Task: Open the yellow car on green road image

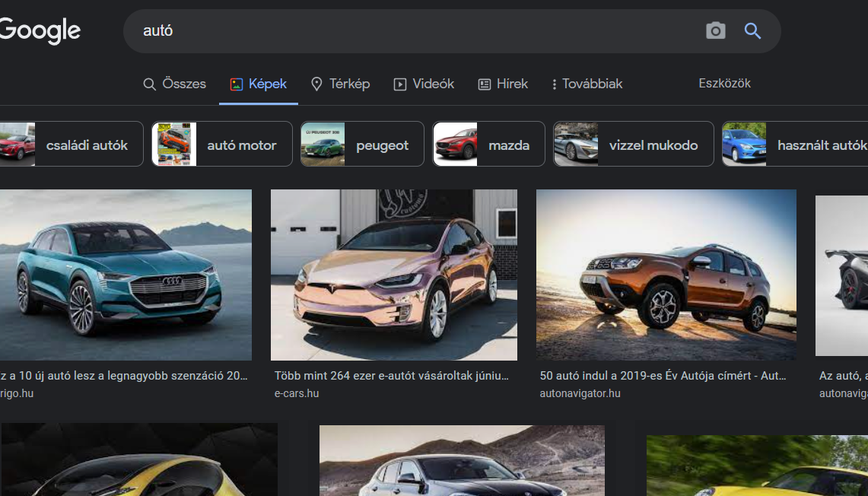Action: (x=757, y=466)
